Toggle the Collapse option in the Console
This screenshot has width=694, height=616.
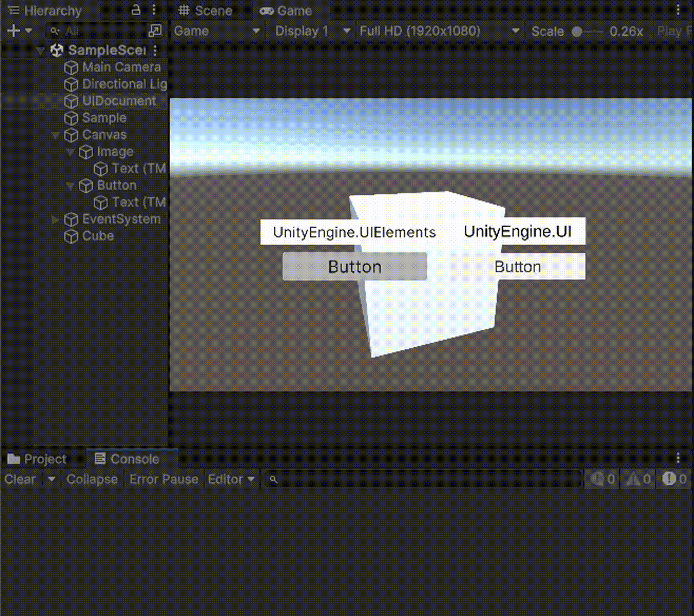coord(92,479)
